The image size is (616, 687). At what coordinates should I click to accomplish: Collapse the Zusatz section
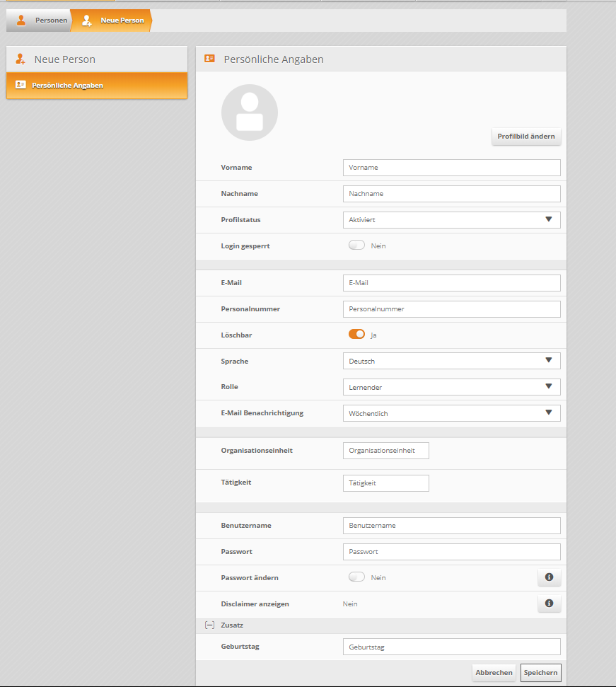pos(209,625)
